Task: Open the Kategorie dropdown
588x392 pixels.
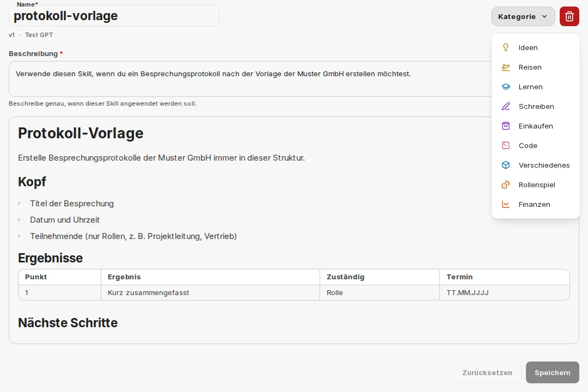Action: pyautogui.click(x=523, y=16)
